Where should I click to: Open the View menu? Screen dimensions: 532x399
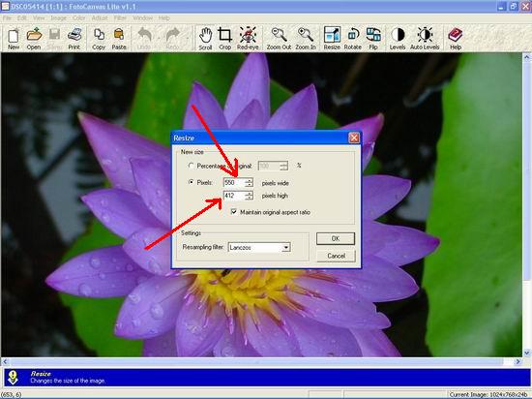tap(39, 18)
